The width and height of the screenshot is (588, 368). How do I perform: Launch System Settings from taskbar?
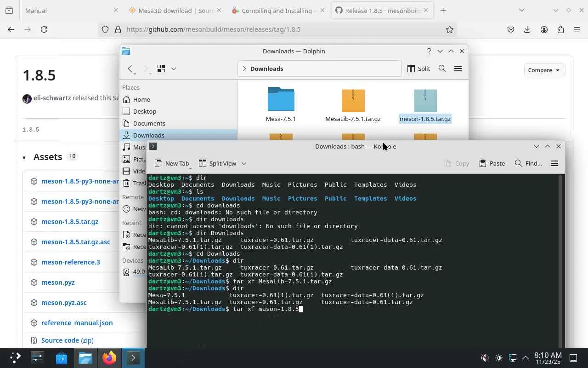pyautogui.click(x=38, y=358)
